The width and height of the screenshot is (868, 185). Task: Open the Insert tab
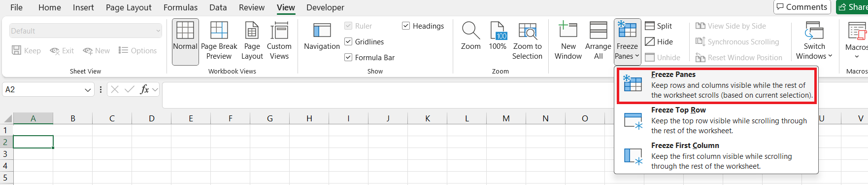coord(83,7)
